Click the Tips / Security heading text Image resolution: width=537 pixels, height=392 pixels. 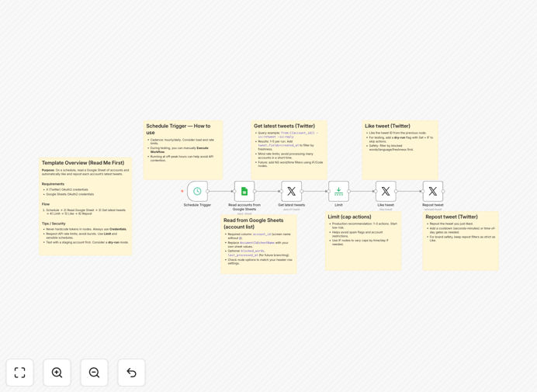(54, 224)
